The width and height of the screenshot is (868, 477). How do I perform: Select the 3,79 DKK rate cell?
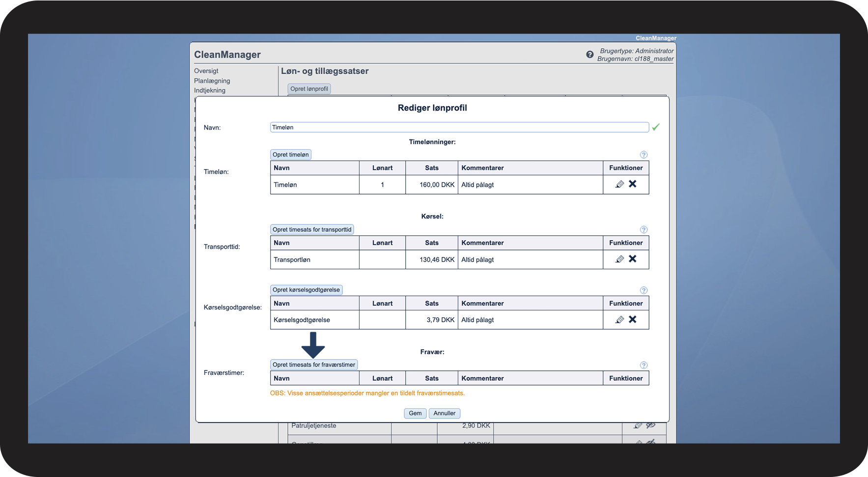432,320
